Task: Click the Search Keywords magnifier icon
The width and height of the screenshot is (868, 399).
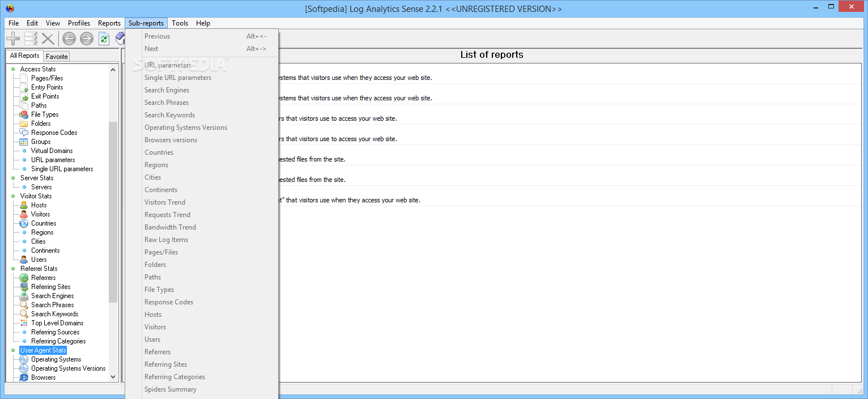Action: [24, 314]
